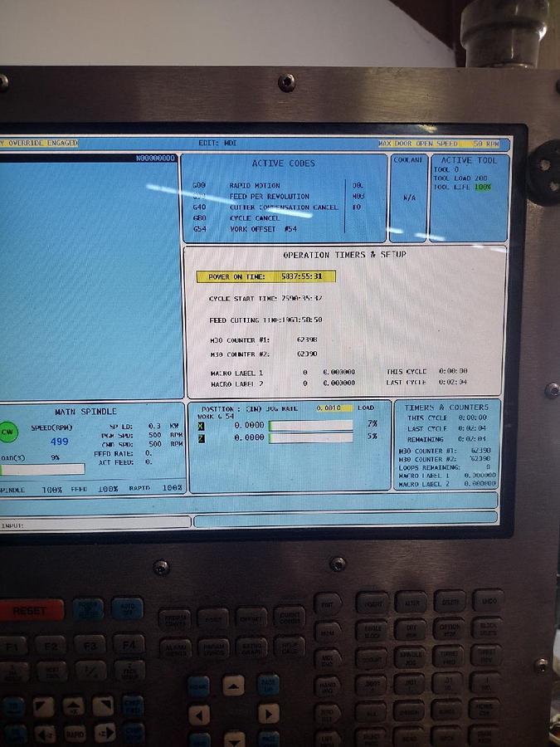The height and width of the screenshot is (747, 560).
Task: Click the yellow jog rate 0.0010 value
Action: [x=334, y=408]
